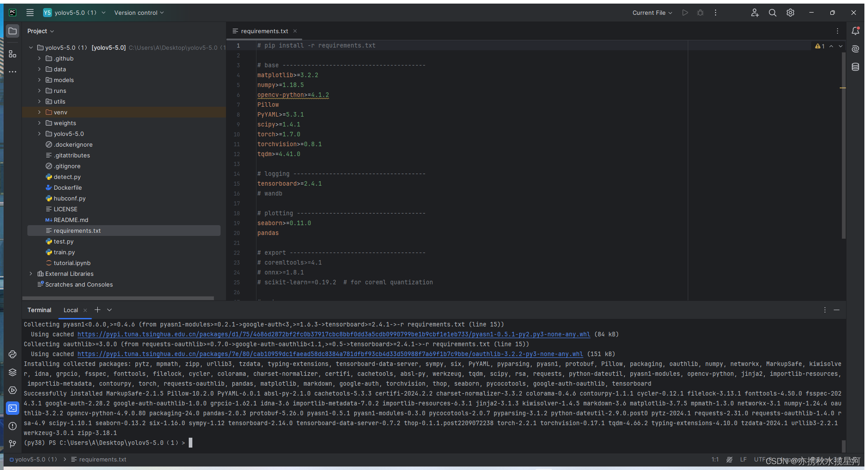Open the Problems tool window
This screenshot has width=868, height=470.
tap(13, 426)
